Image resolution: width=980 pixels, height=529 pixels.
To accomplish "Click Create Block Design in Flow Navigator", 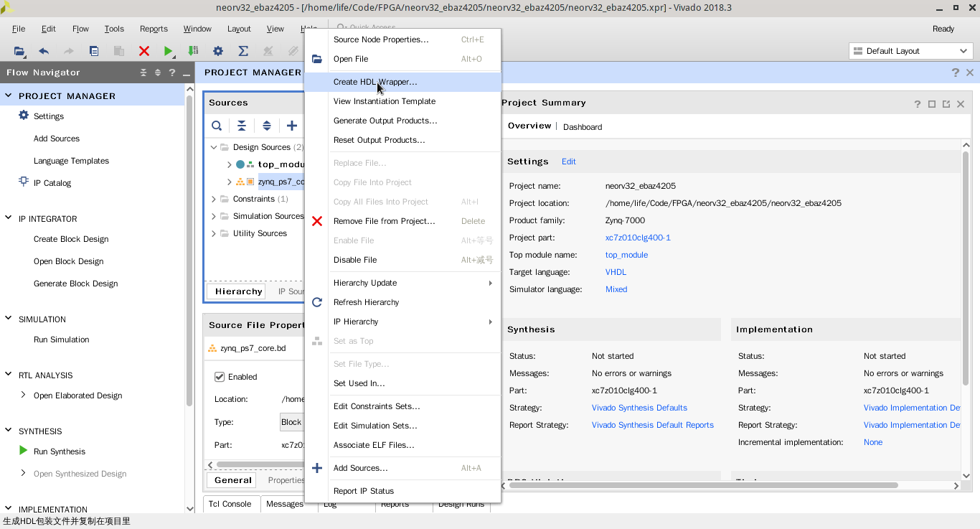I will pos(71,239).
